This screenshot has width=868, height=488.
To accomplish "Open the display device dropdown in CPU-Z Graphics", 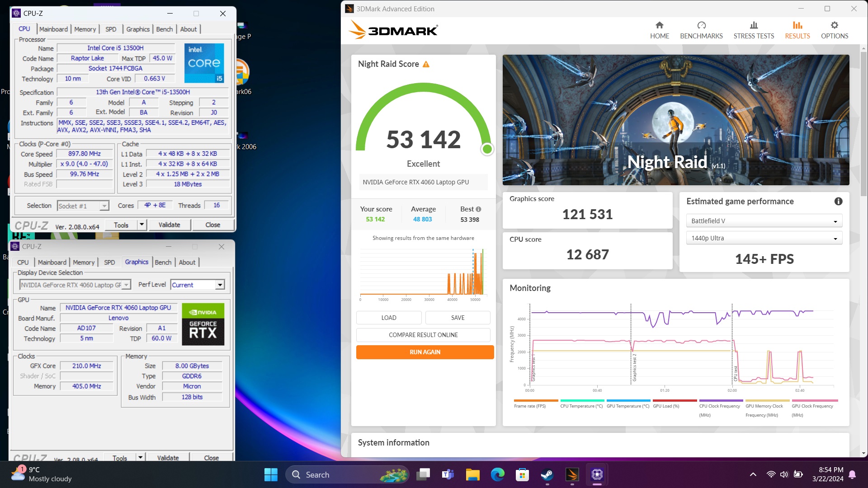I will click(75, 285).
